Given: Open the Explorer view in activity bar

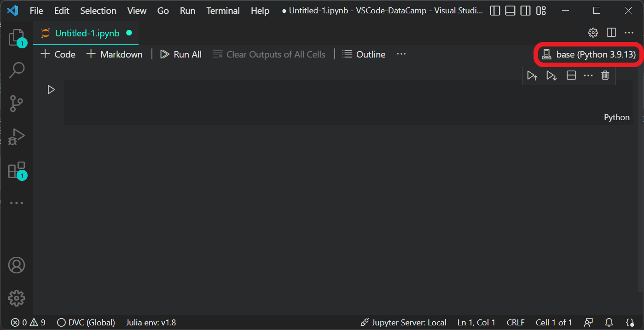Looking at the screenshot, I should coord(17,37).
